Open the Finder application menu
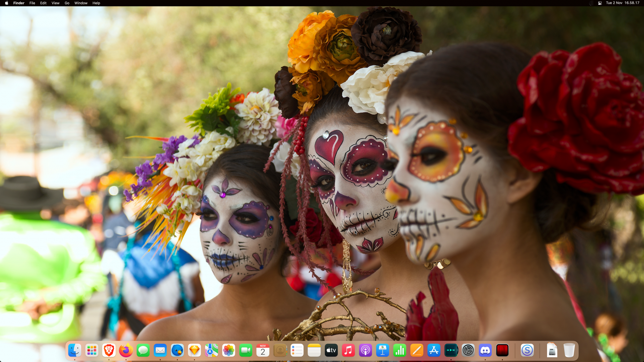The height and width of the screenshot is (362, 644). coord(19,3)
